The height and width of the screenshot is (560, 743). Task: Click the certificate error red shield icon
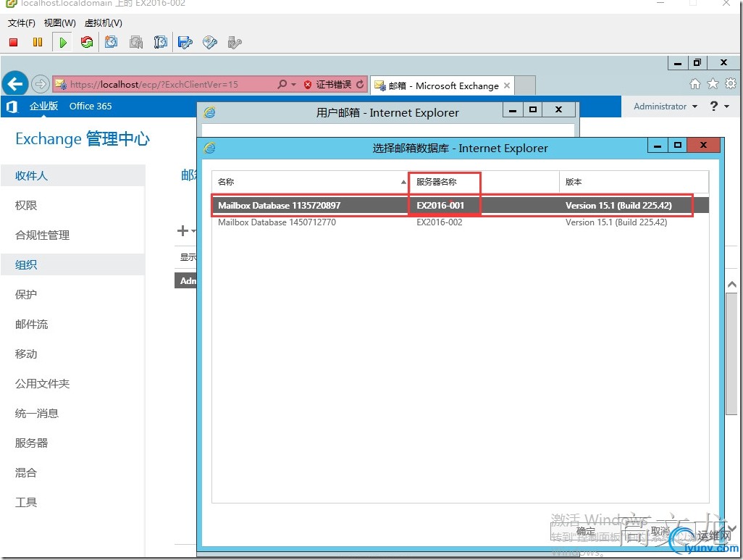click(x=308, y=85)
